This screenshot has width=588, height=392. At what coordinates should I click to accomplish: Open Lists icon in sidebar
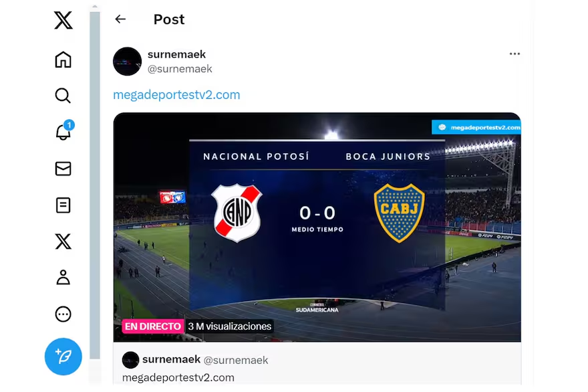63,205
